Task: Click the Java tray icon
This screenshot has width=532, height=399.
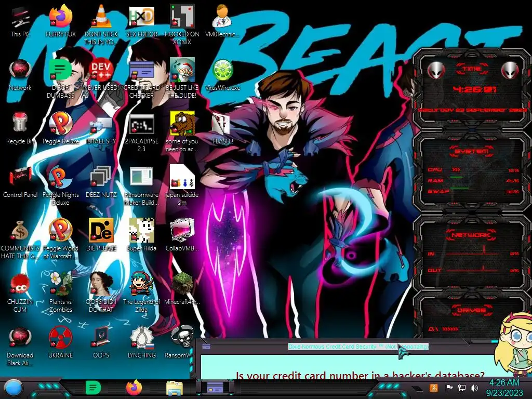Action: (434, 388)
